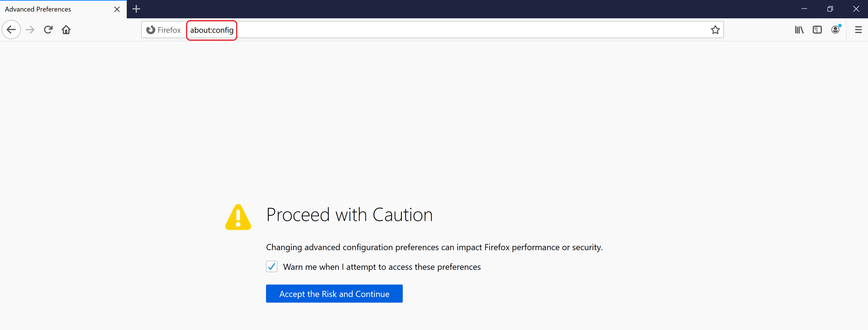Open the Firefox home page
The width and height of the screenshot is (868, 330).
(66, 30)
